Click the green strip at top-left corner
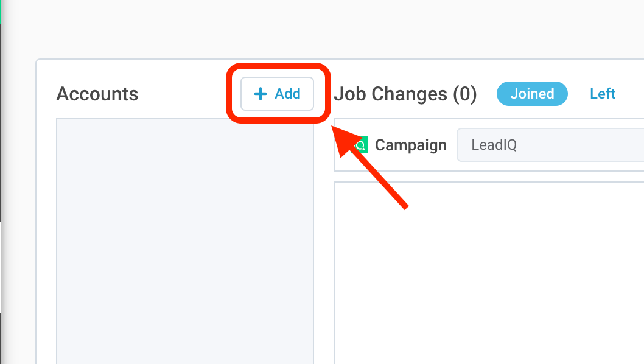The image size is (644, 364). pos(1,11)
